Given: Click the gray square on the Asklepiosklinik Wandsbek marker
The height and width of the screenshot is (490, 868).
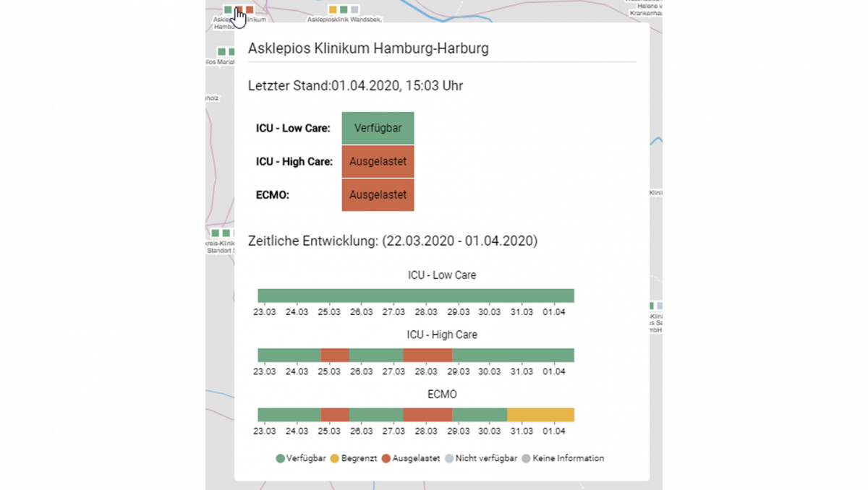Looking at the screenshot, I should coord(354,9).
